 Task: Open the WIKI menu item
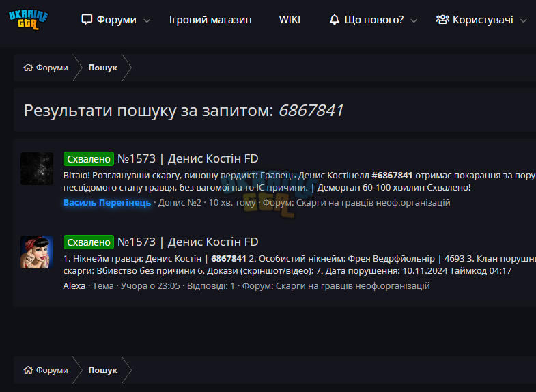tap(290, 20)
